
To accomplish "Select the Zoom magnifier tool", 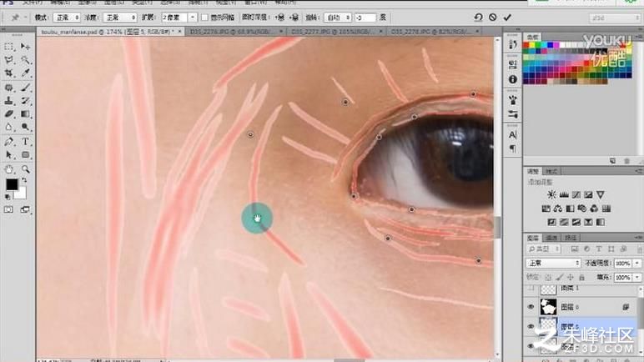I will tap(25, 169).
